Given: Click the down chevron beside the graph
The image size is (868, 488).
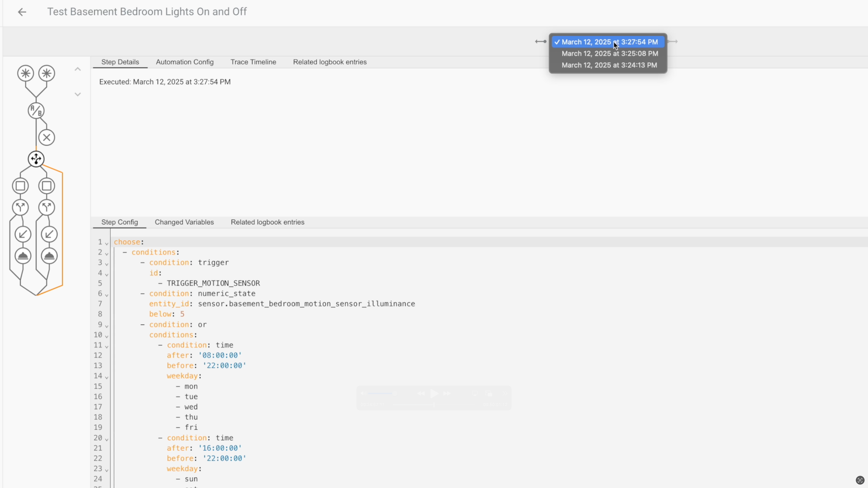Looking at the screenshot, I should [x=78, y=94].
